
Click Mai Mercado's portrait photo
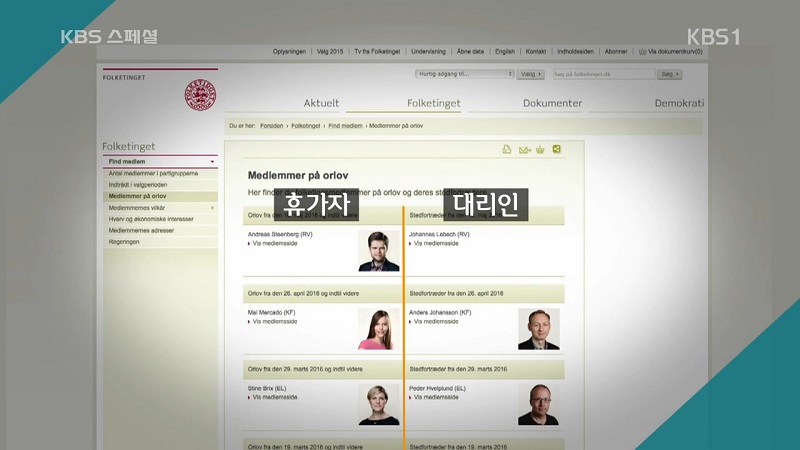(379, 329)
